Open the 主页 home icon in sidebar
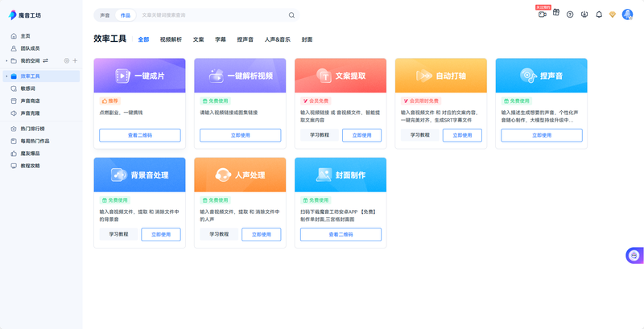 click(x=14, y=36)
